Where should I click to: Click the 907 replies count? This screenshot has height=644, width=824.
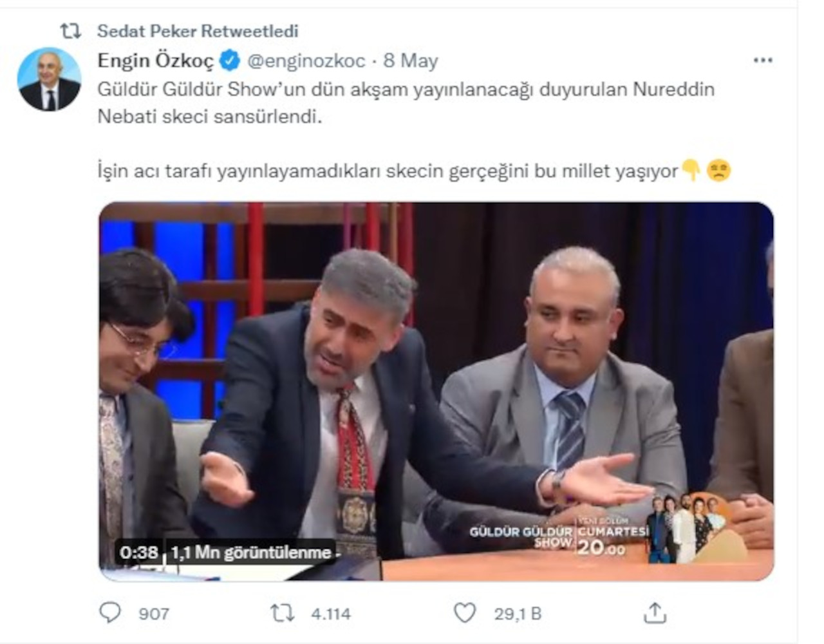pyautogui.click(x=154, y=614)
